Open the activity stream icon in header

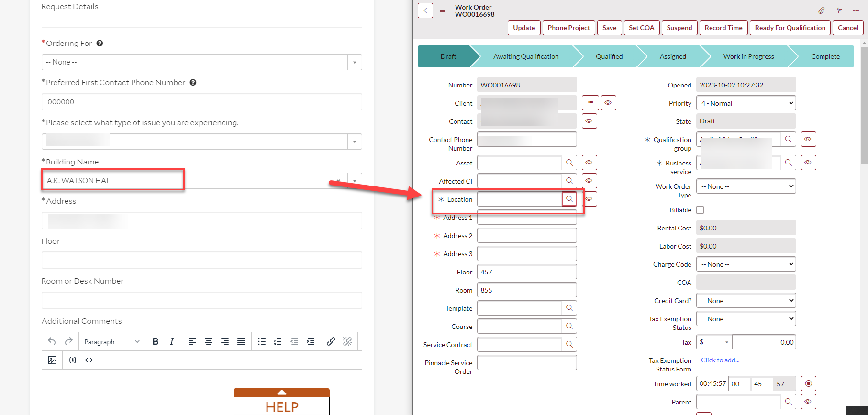point(839,10)
